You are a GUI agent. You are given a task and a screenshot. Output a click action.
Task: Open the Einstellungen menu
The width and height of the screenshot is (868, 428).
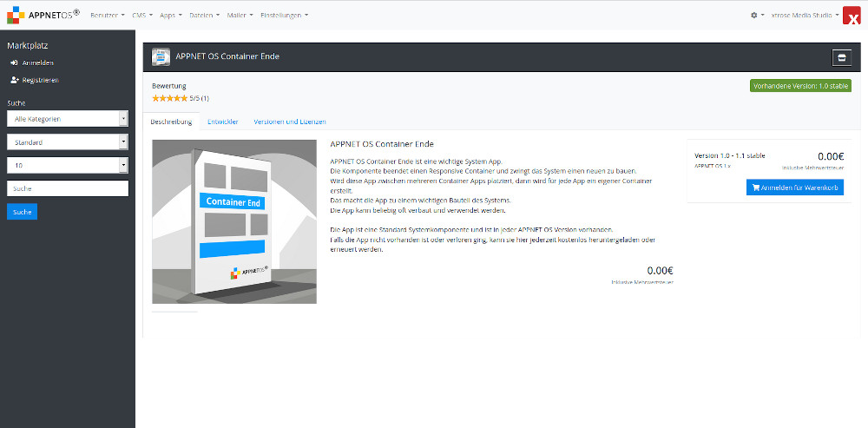[285, 16]
